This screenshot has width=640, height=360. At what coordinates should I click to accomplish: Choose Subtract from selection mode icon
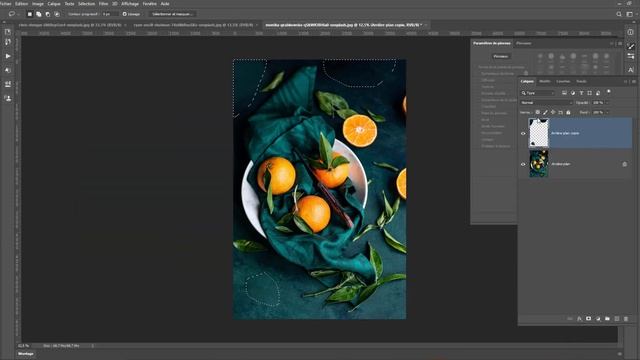coord(48,14)
